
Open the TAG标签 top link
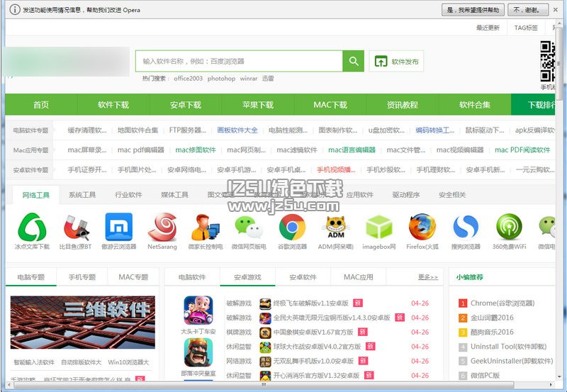click(x=526, y=28)
